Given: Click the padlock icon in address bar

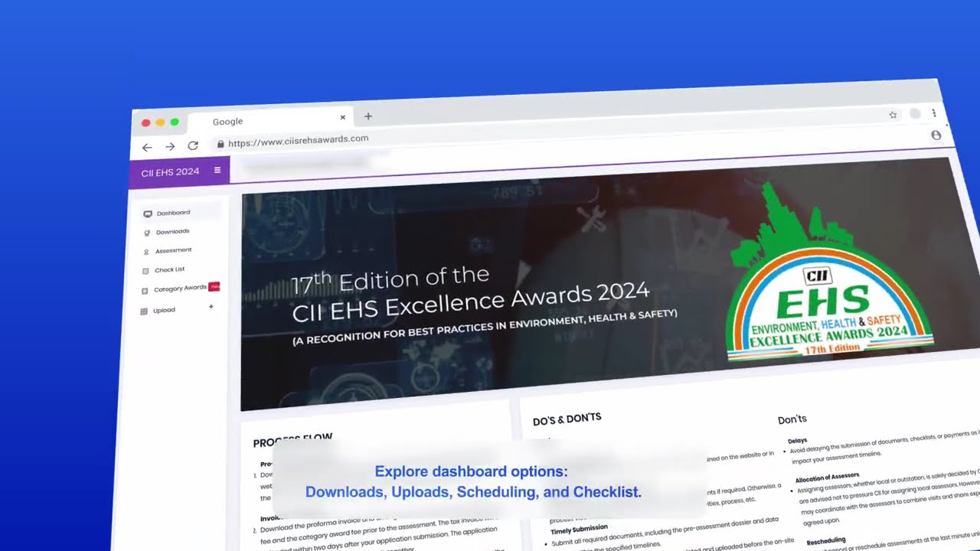Looking at the screenshot, I should click(220, 143).
